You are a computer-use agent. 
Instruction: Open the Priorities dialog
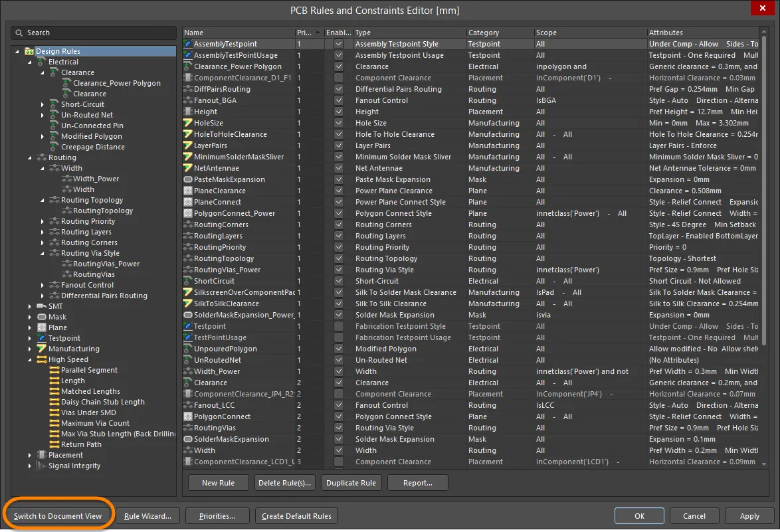[217, 516]
